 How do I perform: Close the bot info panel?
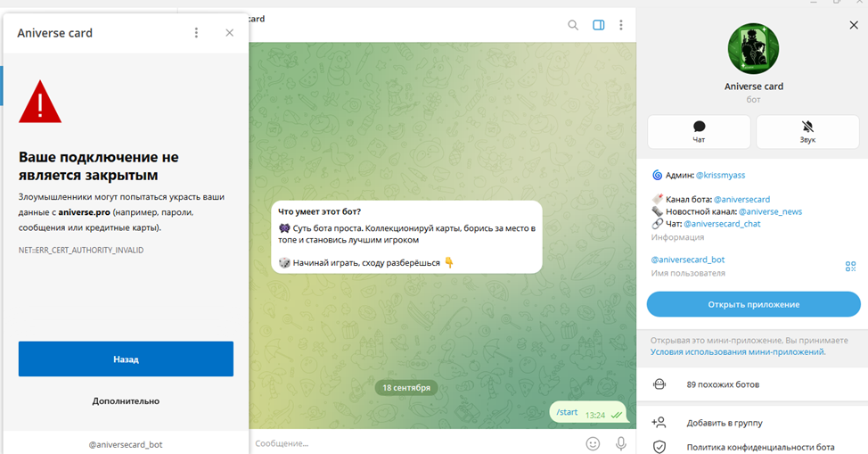pyautogui.click(x=854, y=25)
